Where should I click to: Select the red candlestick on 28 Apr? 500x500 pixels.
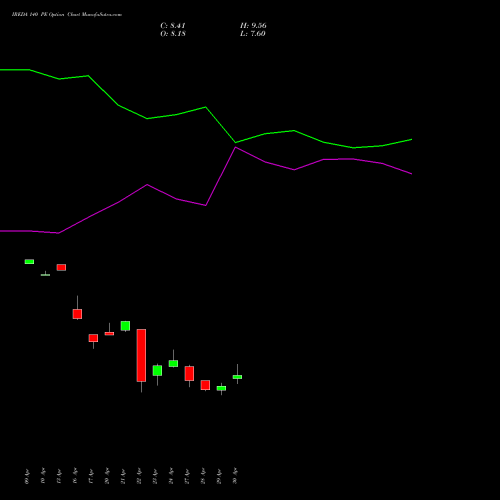click(x=205, y=385)
